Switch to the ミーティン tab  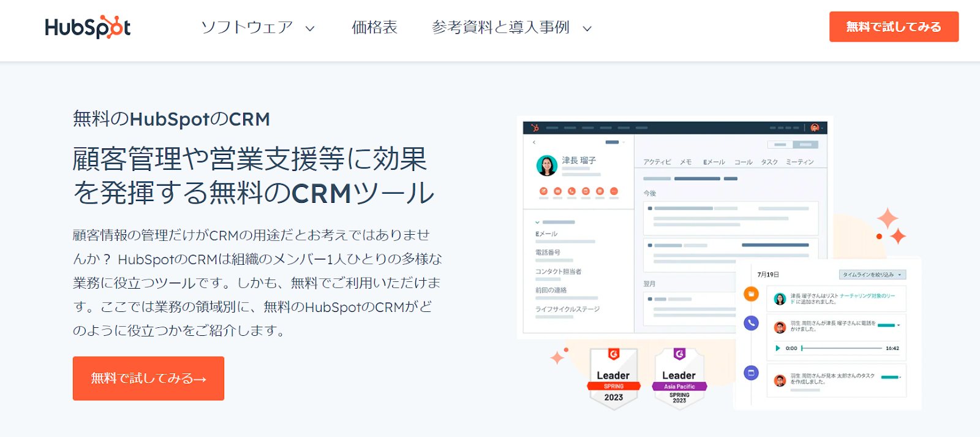pos(800,162)
